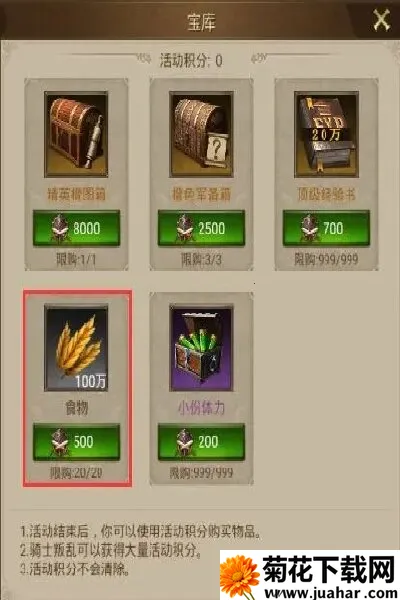400x600 pixels.
Task: Click the 食物 item name label
Action: click(77, 408)
